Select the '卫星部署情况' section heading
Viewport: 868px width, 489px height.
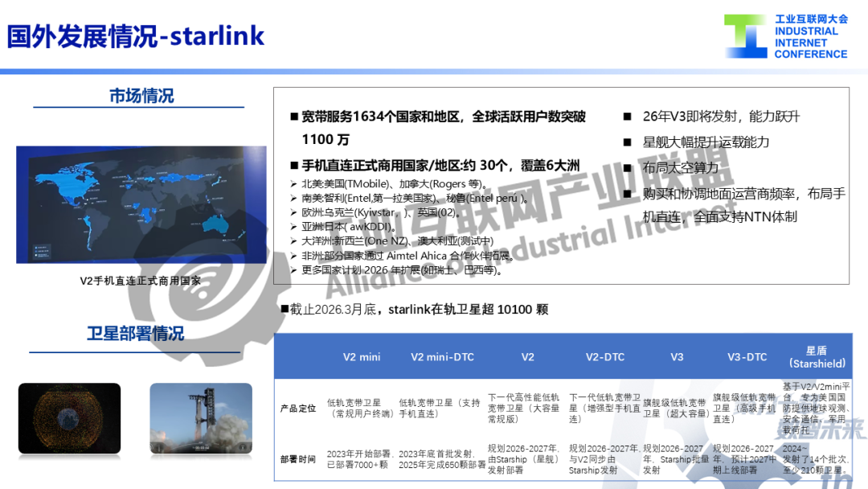pos(135,334)
